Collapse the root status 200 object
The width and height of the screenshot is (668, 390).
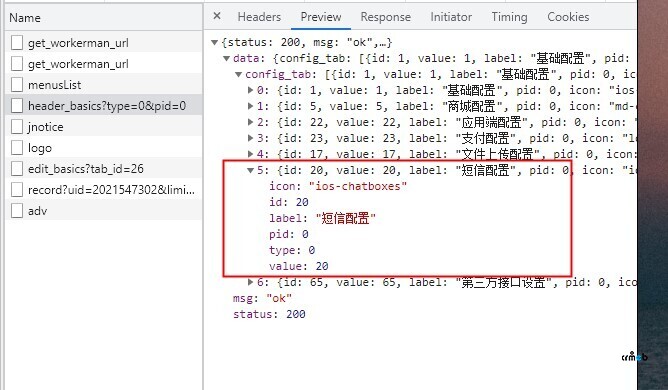click(215, 42)
